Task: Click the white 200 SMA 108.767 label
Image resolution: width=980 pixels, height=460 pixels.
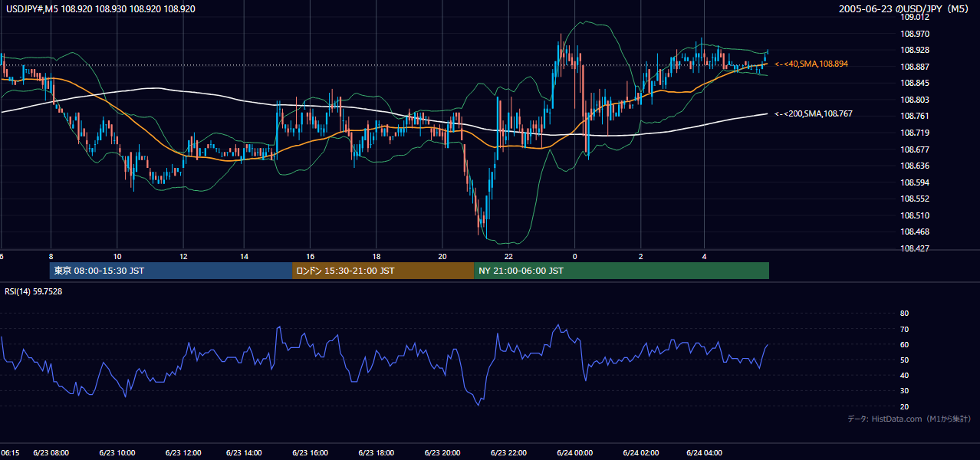Action: point(814,113)
